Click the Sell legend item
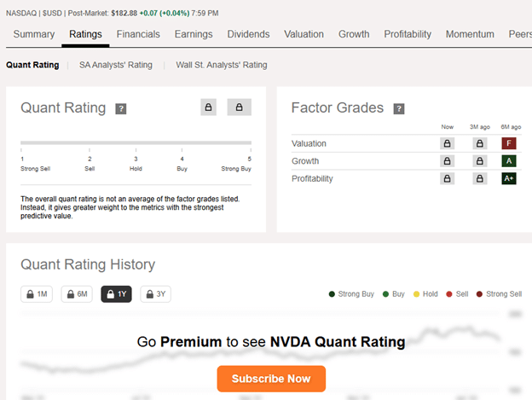532x400 pixels. [457, 294]
